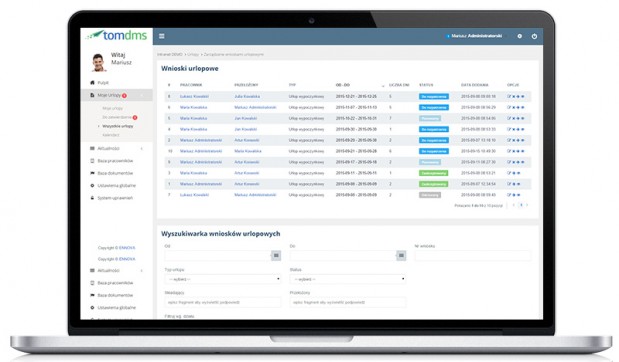Open the Mariusz Administratorski user menu
The image size is (619, 362).
(475, 36)
